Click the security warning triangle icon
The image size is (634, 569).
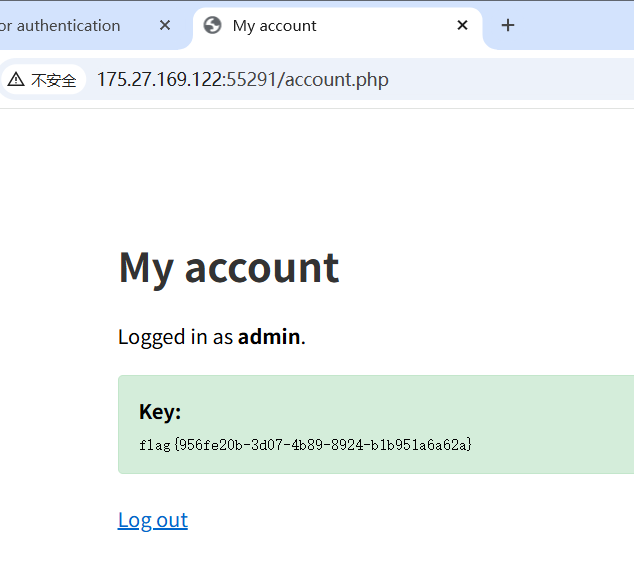[x=16, y=80]
